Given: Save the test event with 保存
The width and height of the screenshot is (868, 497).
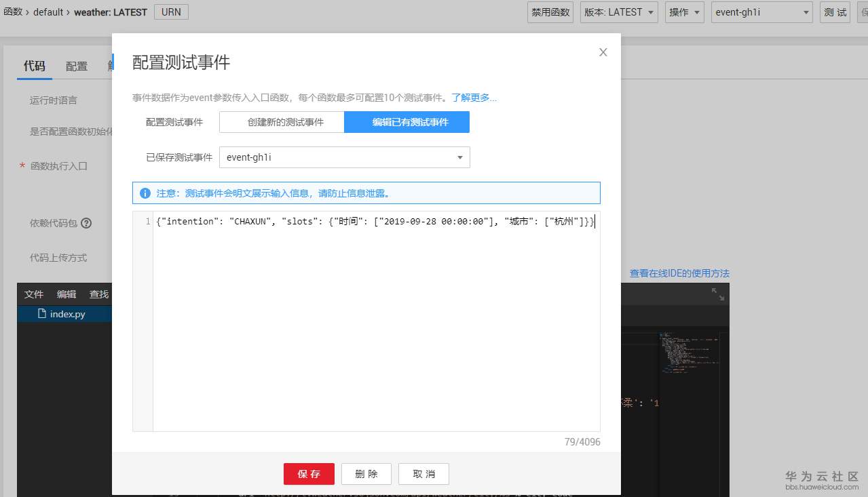Looking at the screenshot, I should 309,474.
